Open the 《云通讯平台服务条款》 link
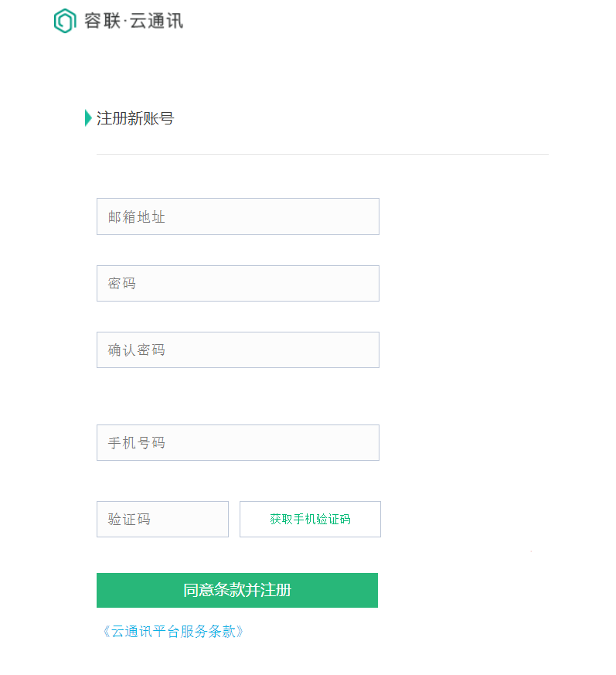This screenshot has height=675, width=616. (x=173, y=631)
